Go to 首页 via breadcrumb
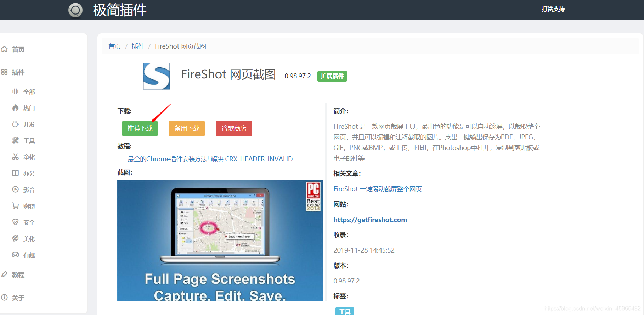Screen dimensions: 644x315 pos(115,46)
